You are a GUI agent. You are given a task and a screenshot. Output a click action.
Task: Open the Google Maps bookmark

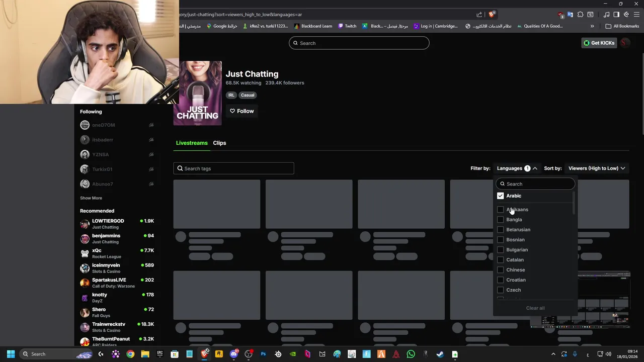[222, 26]
